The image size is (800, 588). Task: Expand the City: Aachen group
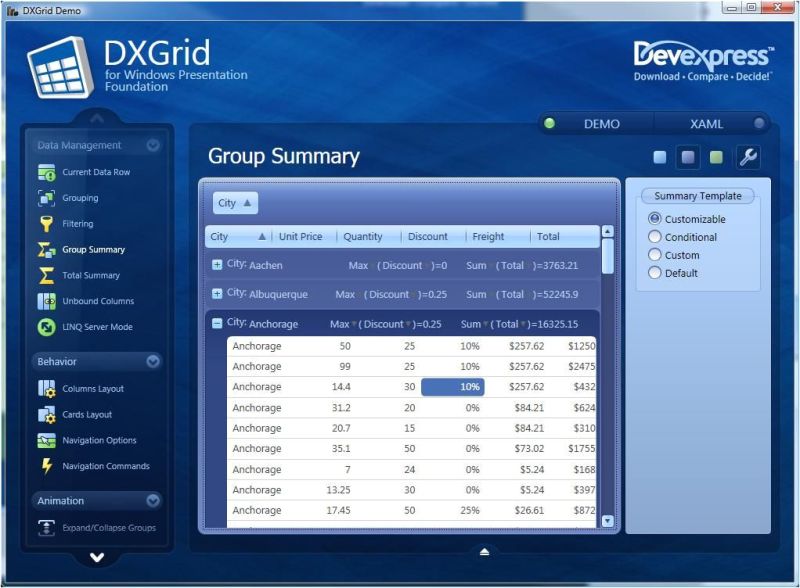tap(217, 265)
